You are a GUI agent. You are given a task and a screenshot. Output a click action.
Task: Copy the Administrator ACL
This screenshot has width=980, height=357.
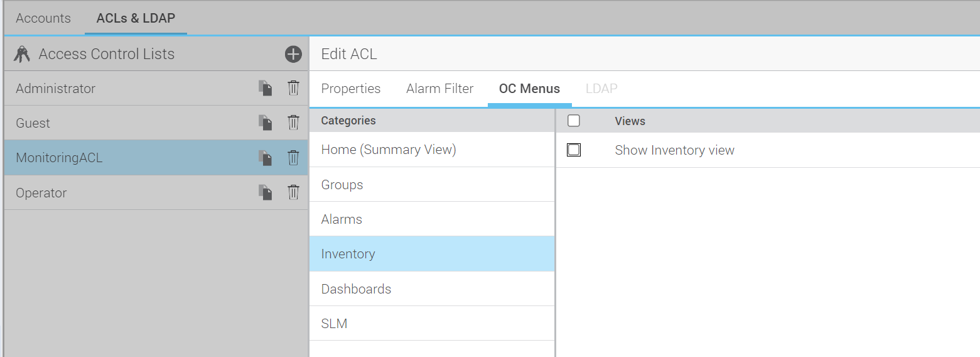coord(266,88)
